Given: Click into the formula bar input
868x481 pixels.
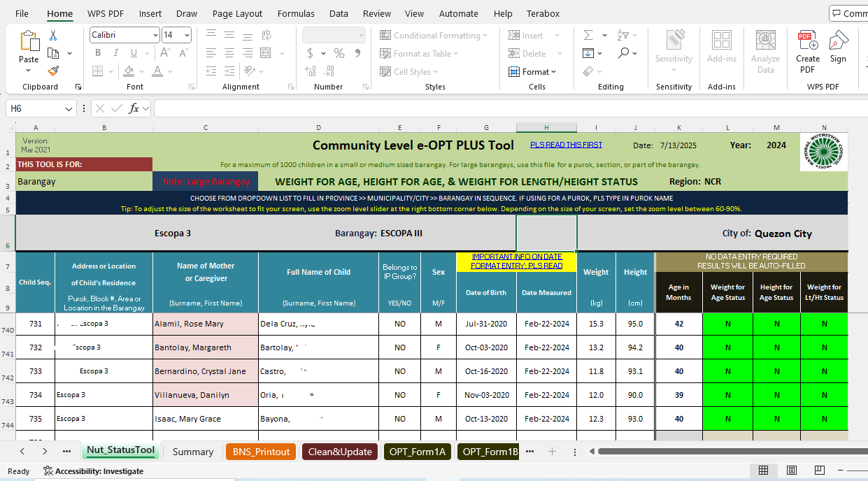Looking at the screenshot, I should coord(511,108).
